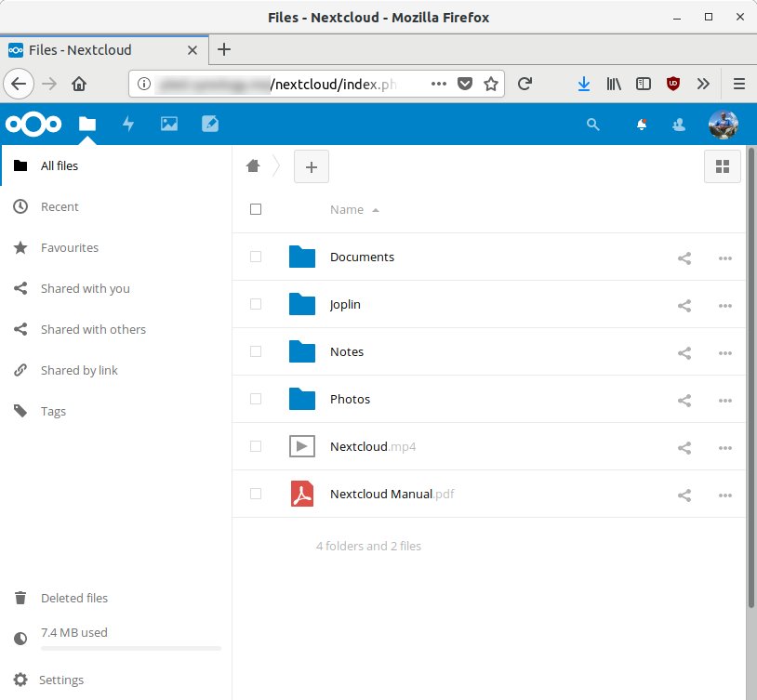Image resolution: width=757 pixels, height=700 pixels.
Task: Reload the page
Action: pyautogui.click(x=525, y=84)
